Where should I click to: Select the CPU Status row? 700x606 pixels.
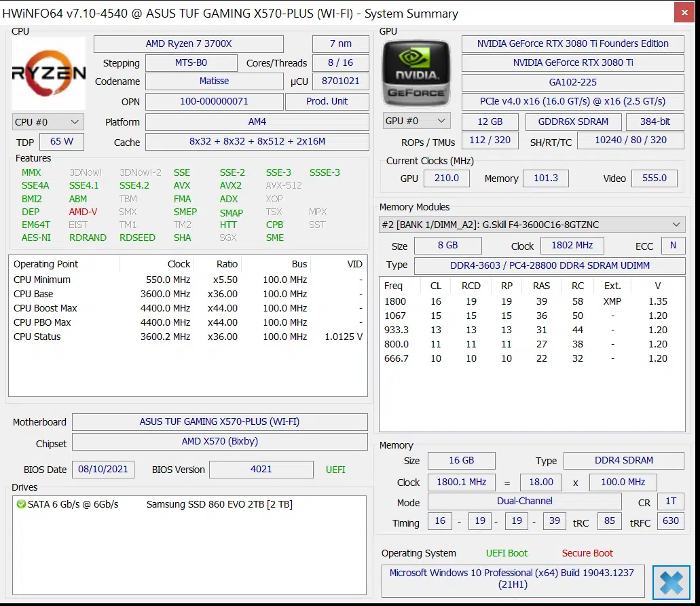(188, 337)
